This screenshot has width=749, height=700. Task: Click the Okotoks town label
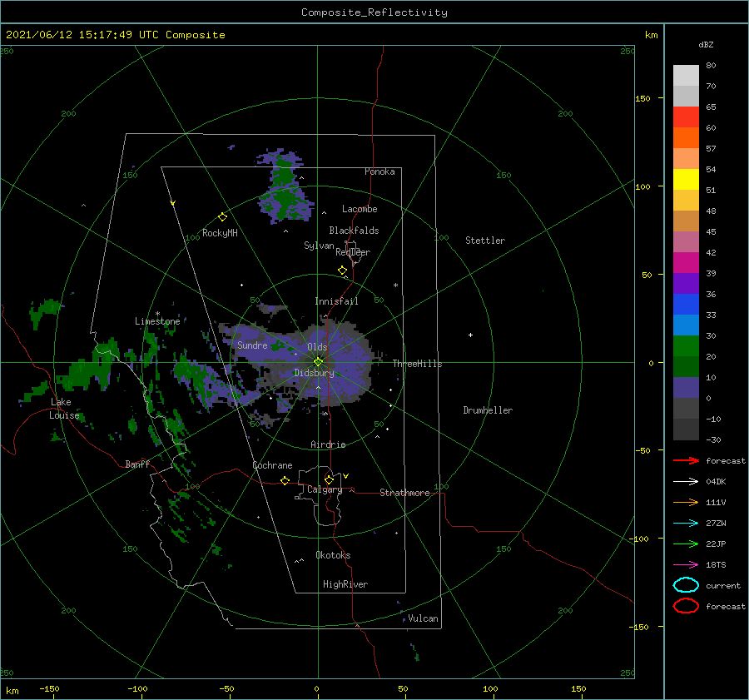point(333,555)
